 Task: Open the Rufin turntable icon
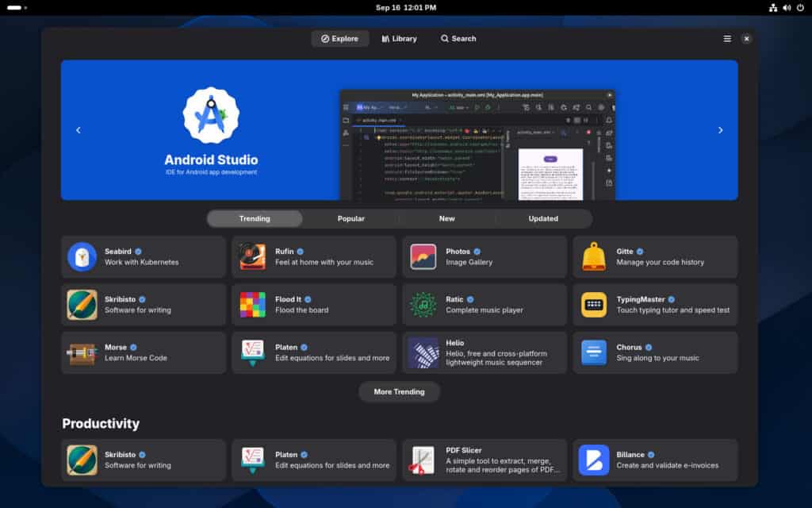coord(253,256)
